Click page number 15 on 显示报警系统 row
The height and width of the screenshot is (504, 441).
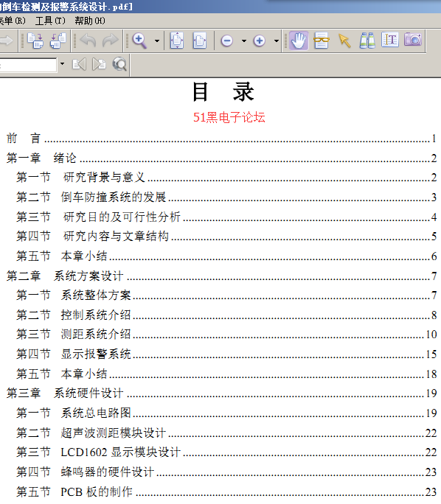coord(431,354)
